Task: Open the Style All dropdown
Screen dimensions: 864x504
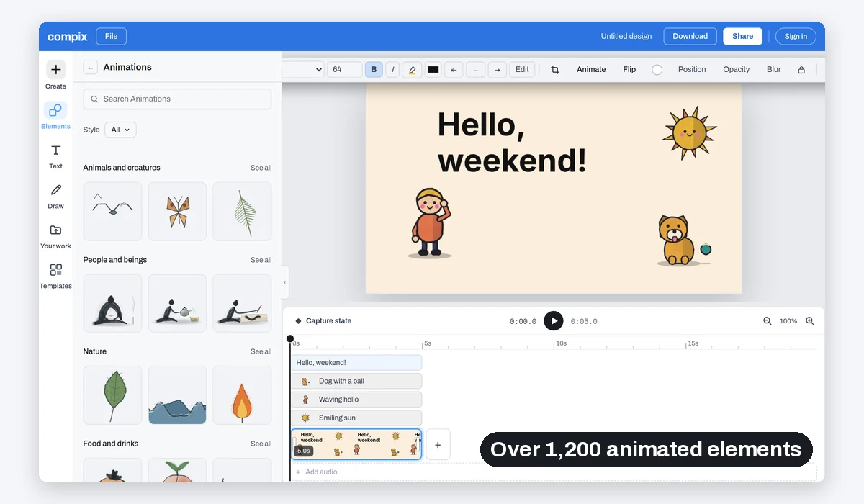Action: click(x=120, y=130)
